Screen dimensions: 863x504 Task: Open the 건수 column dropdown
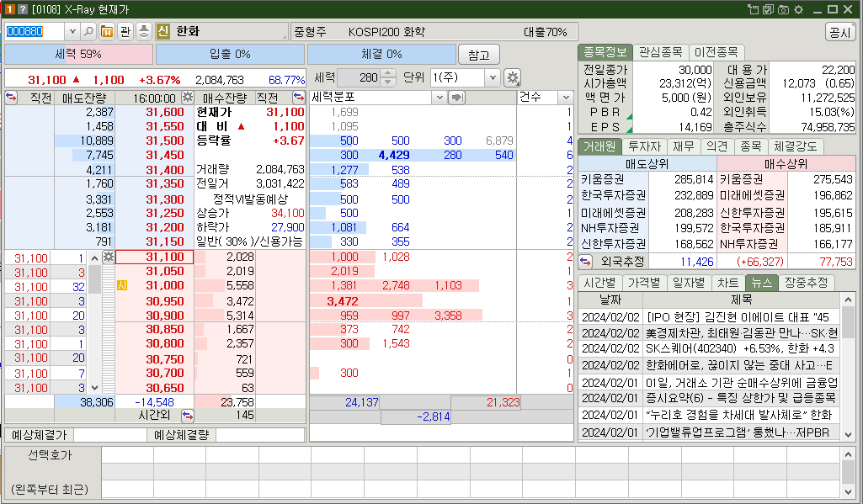[567, 97]
